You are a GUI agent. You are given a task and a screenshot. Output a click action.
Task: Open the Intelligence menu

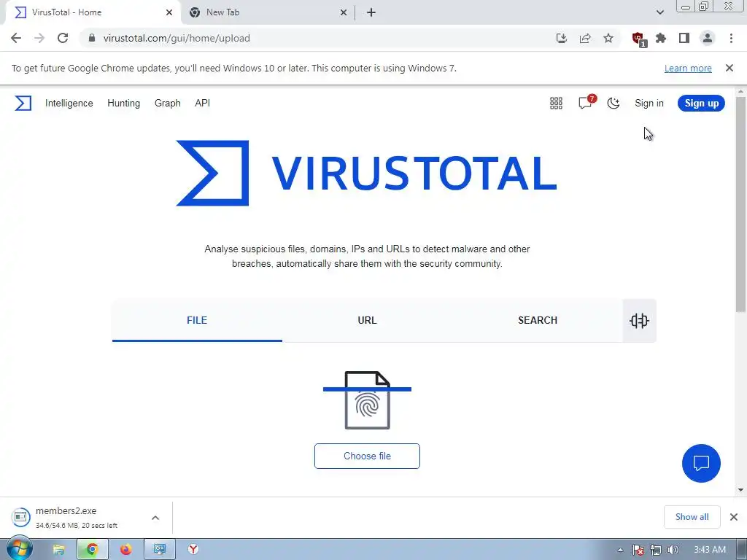click(69, 103)
